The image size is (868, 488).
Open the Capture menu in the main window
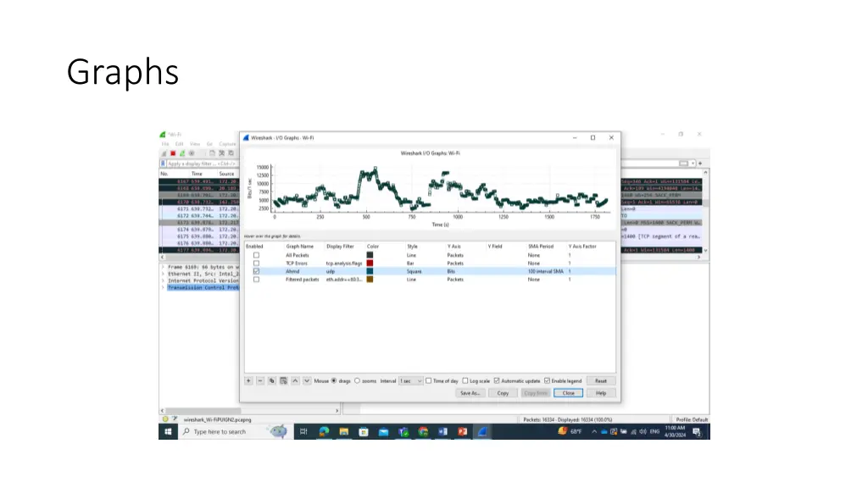(227, 144)
